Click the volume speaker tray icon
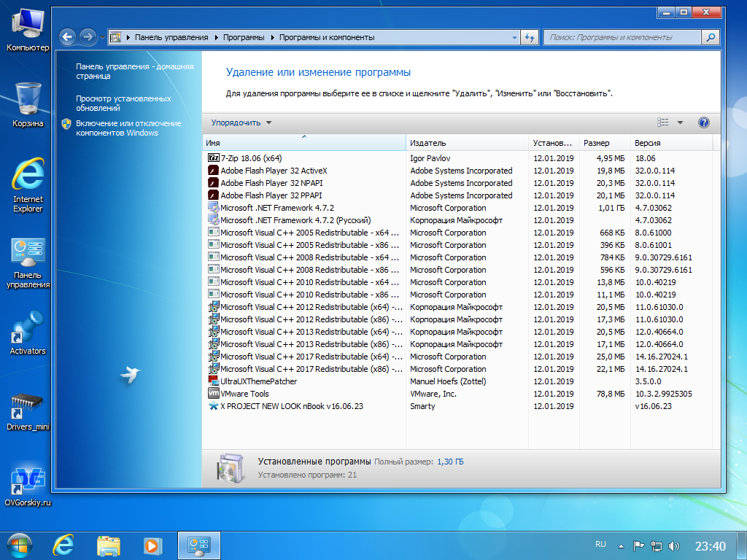Image resolution: width=747 pixels, height=560 pixels. (x=674, y=545)
